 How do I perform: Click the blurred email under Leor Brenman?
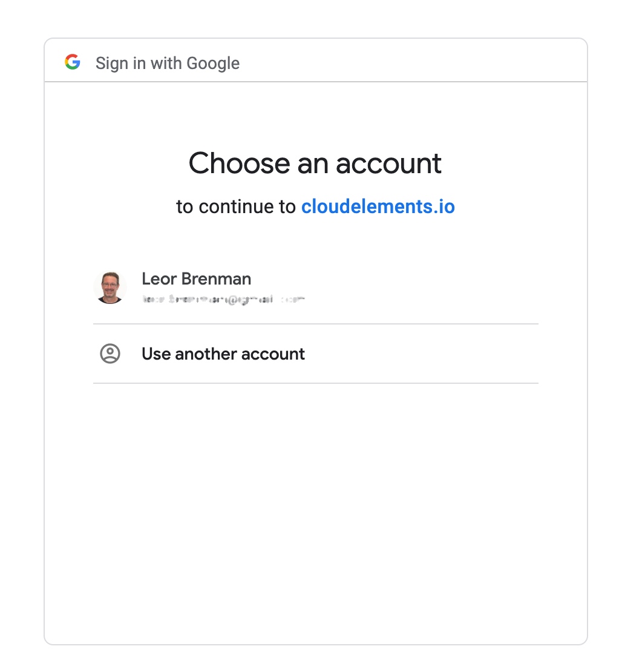click(223, 299)
